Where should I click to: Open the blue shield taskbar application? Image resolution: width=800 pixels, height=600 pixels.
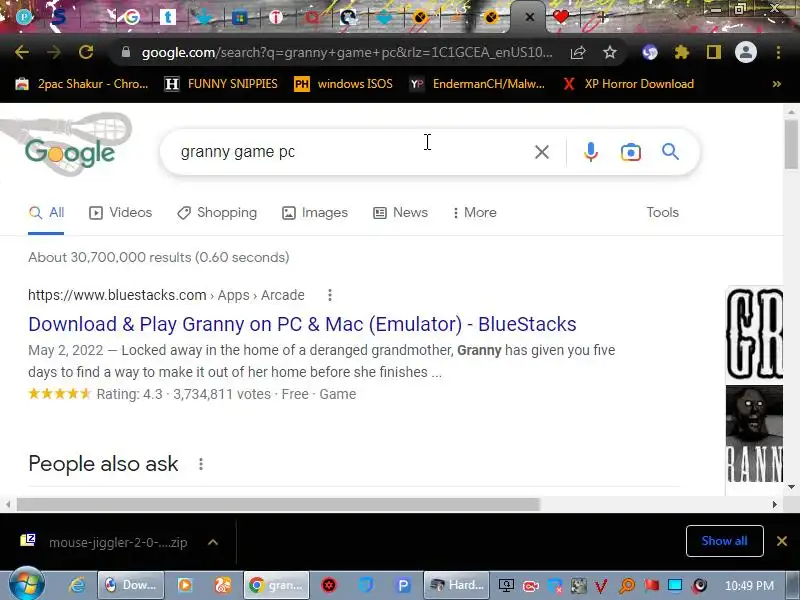pyautogui.click(x=366, y=585)
